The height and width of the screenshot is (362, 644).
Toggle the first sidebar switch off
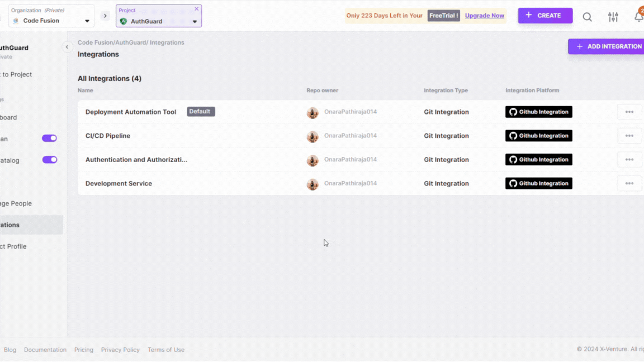coord(49,139)
